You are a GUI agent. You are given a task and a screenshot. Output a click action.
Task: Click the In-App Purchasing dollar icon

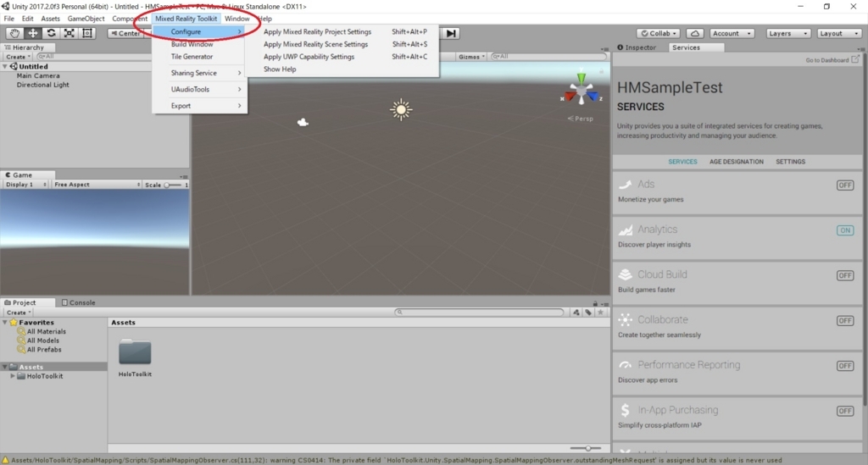(x=625, y=410)
